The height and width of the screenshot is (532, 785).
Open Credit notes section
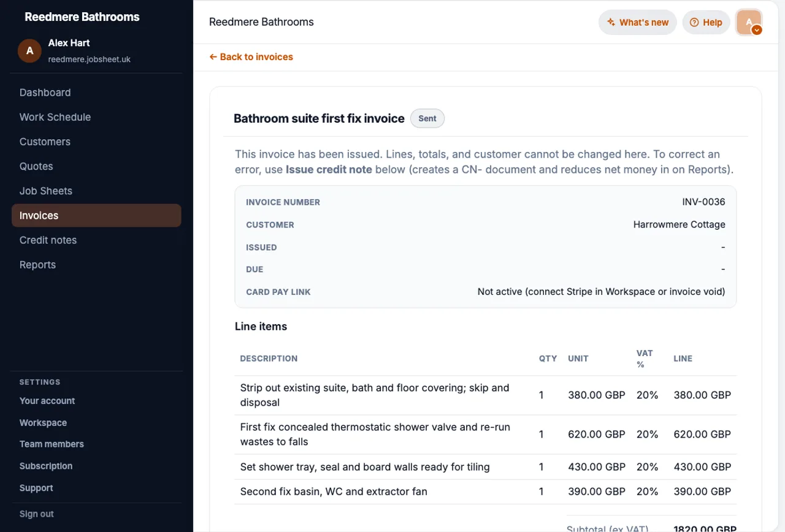point(48,240)
